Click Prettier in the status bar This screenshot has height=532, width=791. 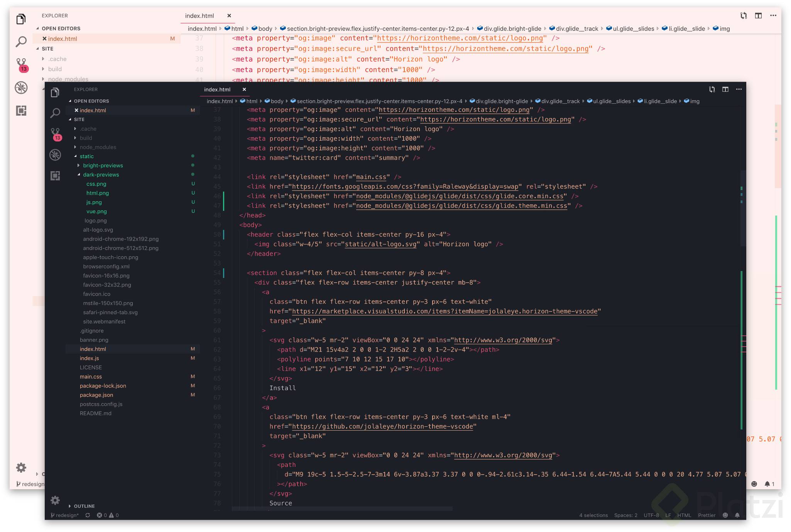point(707,515)
